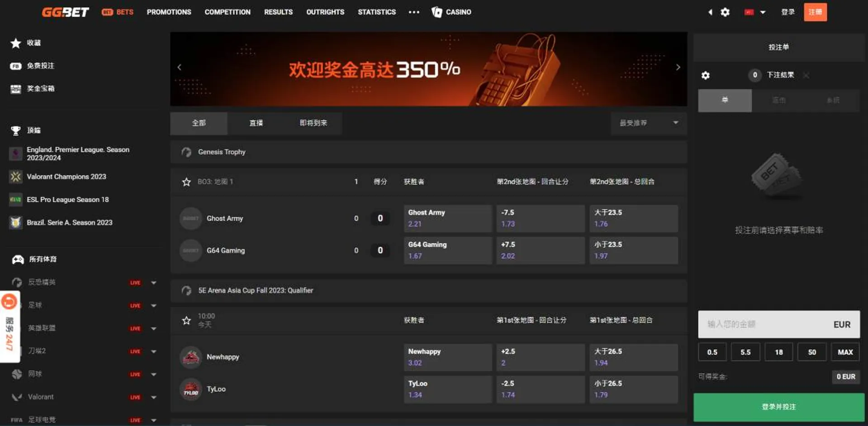Go to next promo banner slide
This screenshot has height=426, width=868.
pyautogui.click(x=678, y=67)
